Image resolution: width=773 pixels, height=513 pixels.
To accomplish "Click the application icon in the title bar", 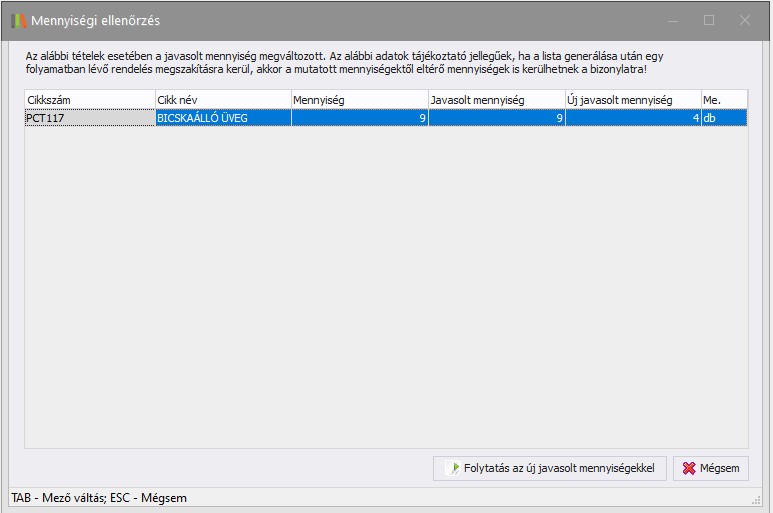I will click(19, 20).
